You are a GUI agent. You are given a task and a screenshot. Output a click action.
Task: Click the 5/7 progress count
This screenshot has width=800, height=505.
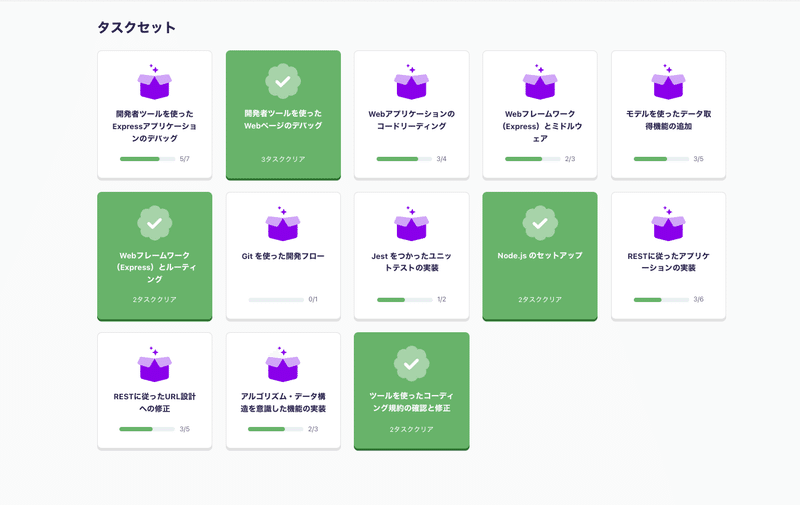[185, 159]
